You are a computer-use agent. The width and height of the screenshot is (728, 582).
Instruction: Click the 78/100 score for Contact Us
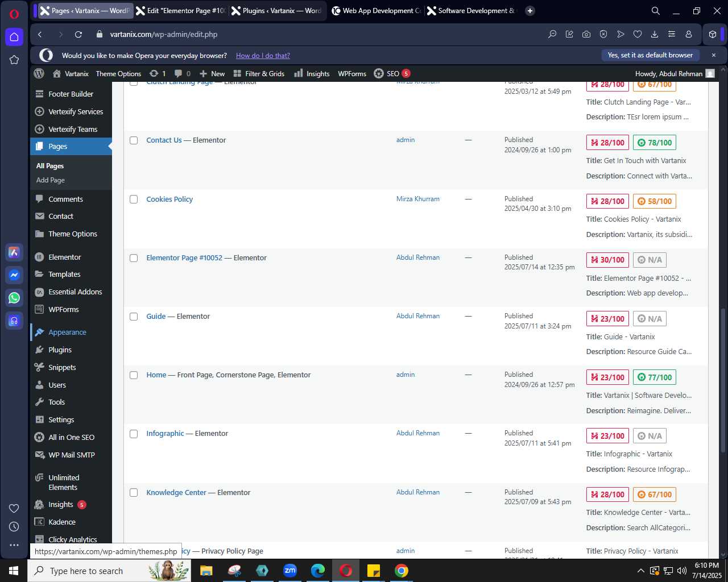[655, 143]
